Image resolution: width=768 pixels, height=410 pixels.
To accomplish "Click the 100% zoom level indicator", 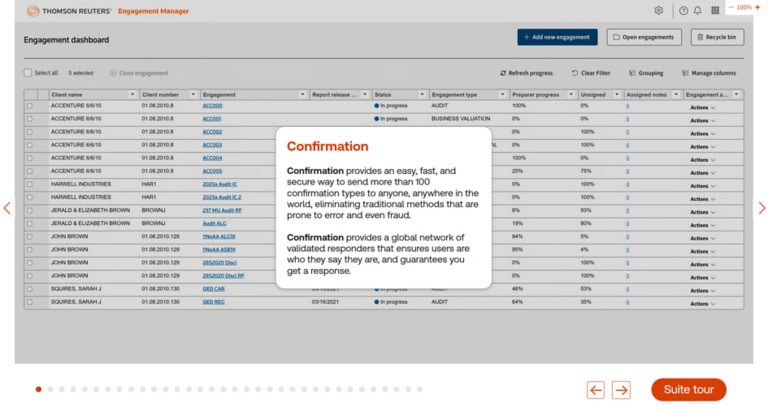I will 744,7.
